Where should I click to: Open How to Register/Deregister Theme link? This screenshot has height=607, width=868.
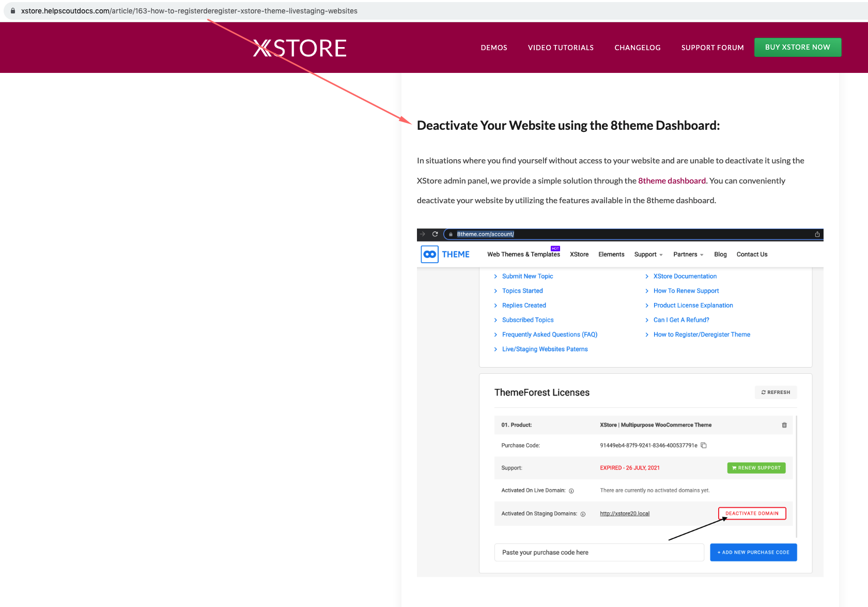702,335
